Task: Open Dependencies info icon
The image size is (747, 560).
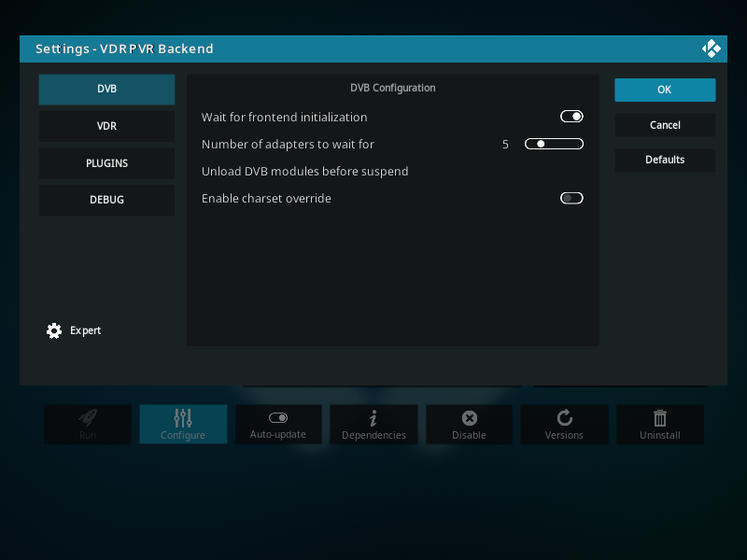Action: pos(373,417)
